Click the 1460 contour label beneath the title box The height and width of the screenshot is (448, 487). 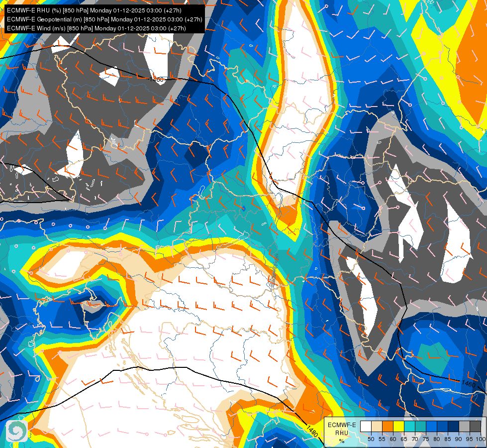[x=156, y=79]
